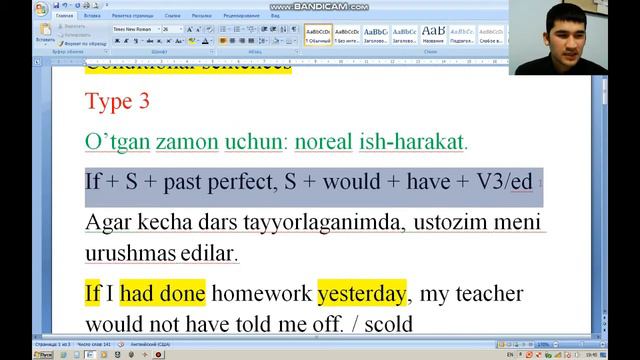Click the Paste (Вставить) clipboard icon

[x=45, y=29]
